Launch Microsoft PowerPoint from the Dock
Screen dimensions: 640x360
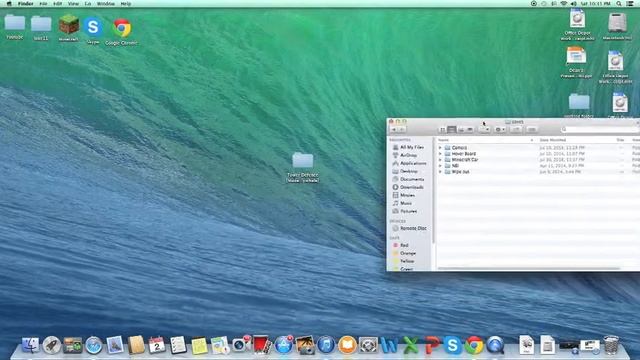tap(432, 345)
